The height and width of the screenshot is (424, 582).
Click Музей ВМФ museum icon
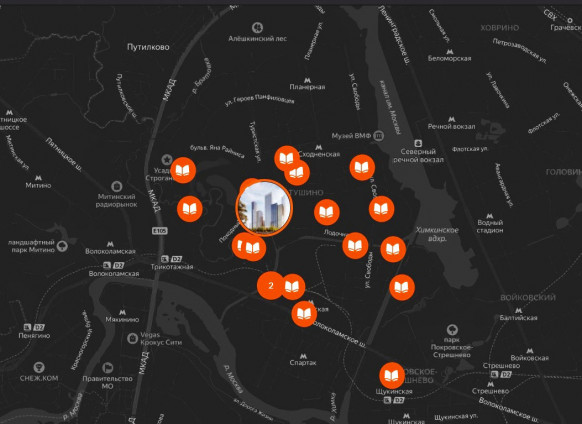[x=378, y=136]
